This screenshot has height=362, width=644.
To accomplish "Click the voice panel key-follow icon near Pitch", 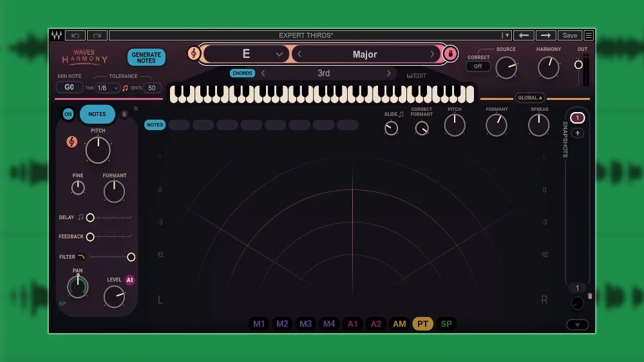I will [x=72, y=142].
